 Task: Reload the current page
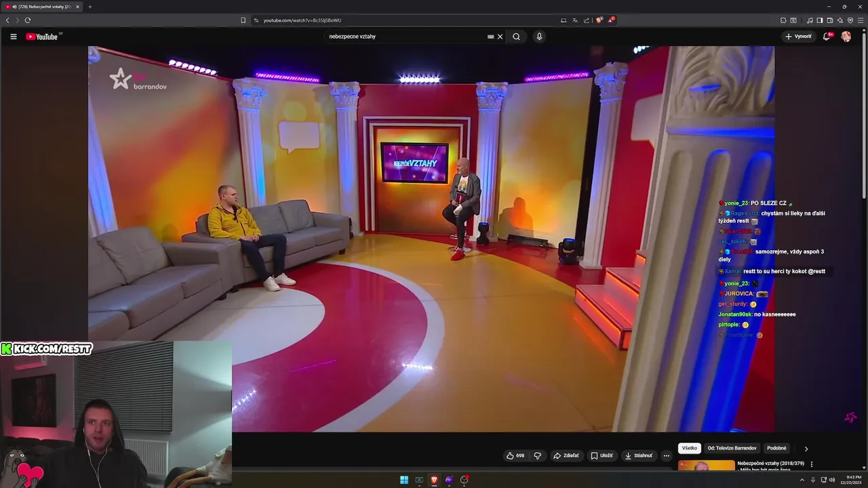click(27, 20)
